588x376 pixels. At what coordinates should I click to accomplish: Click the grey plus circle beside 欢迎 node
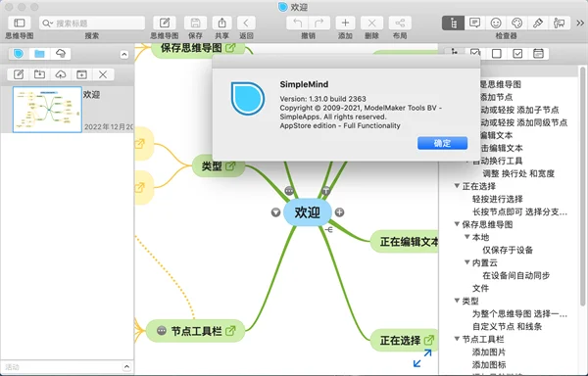pyautogui.click(x=339, y=212)
